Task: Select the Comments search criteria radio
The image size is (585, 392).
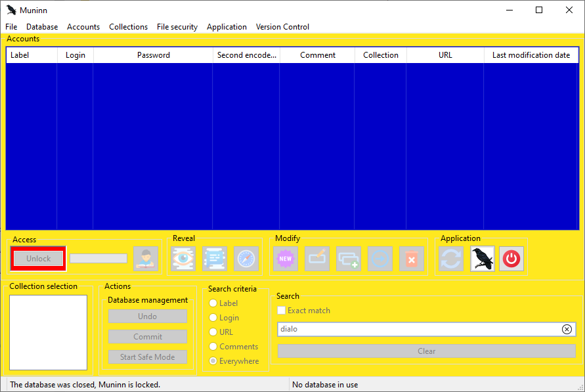Action: [213, 347]
